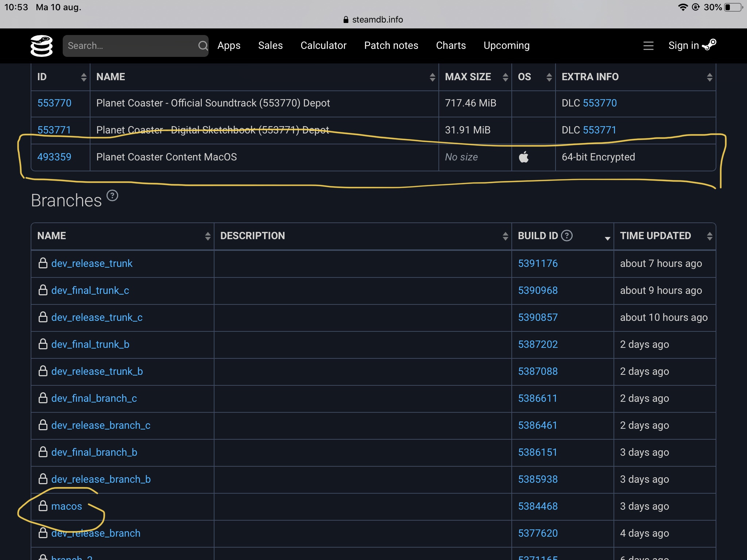Open DLC 553770 link in Extra Info
This screenshot has height=560, width=747.
click(x=600, y=103)
